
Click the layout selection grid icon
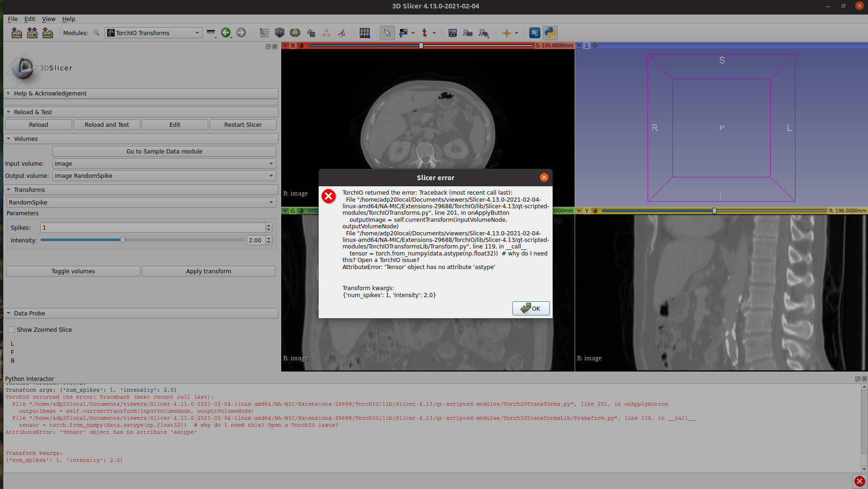click(x=365, y=33)
